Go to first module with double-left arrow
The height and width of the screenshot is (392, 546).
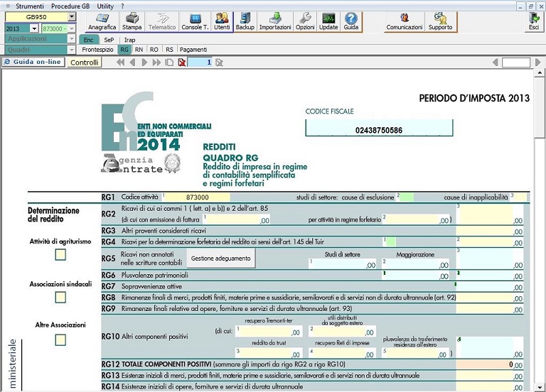click(x=120, y=62)
